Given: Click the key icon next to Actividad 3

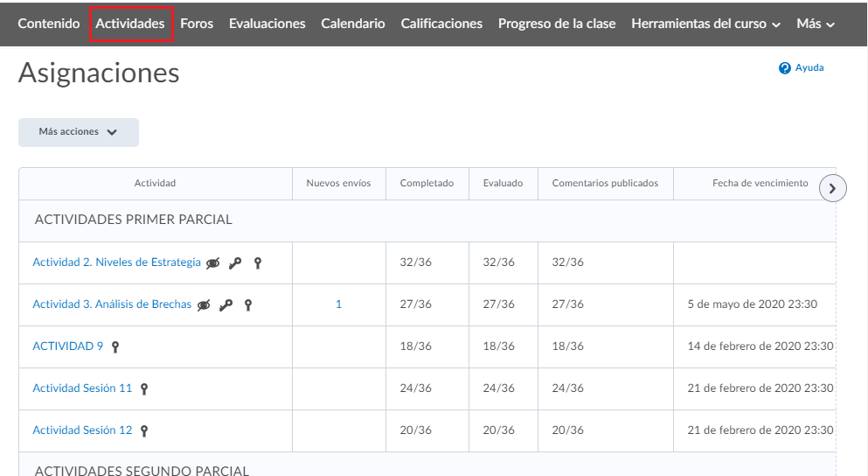Looking at the screenshot, I should coord(226,304).
